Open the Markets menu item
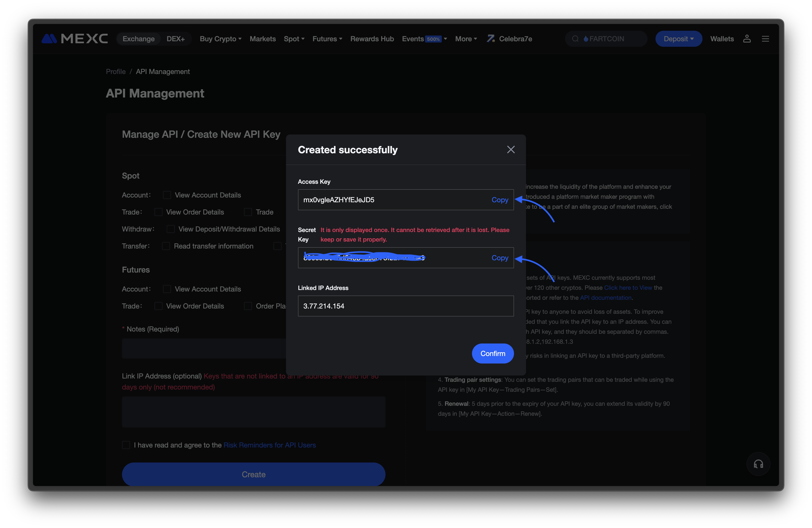The width and height of the screenshot is (812, 528). click(262, 39)
